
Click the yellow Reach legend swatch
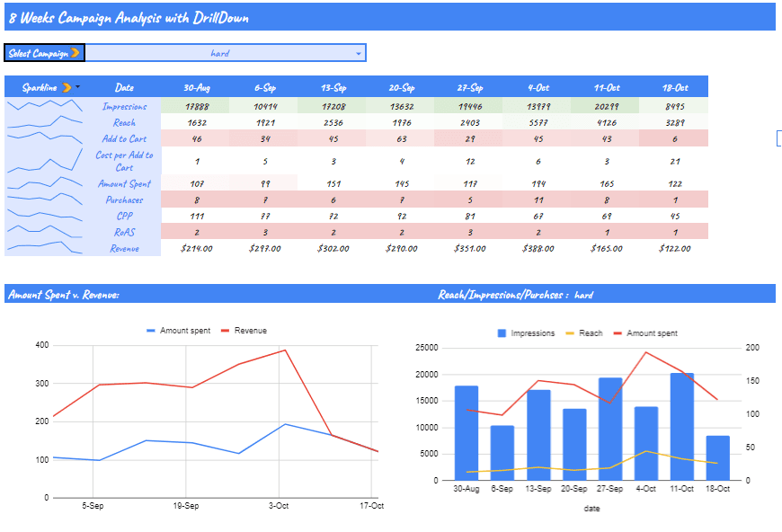tap(570, 333)
